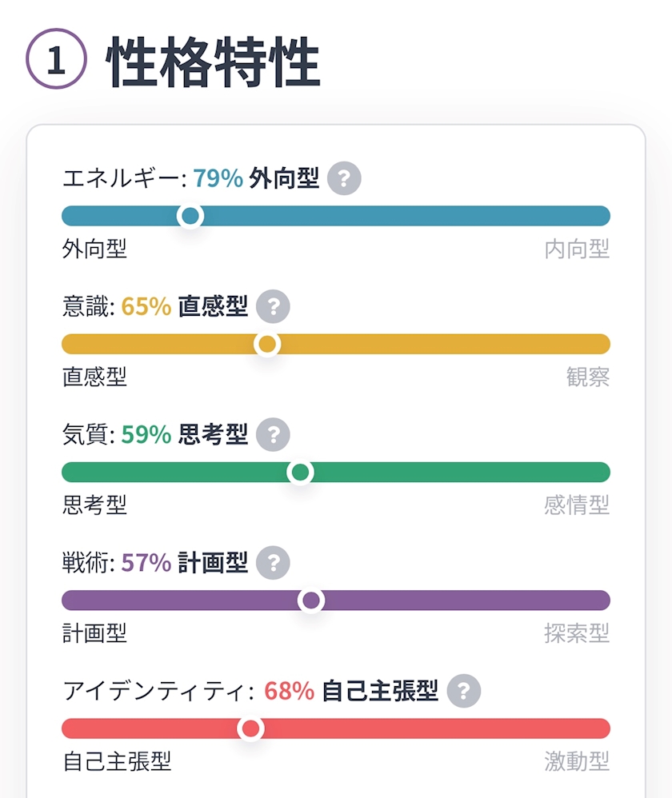Click the help icon beside アイデンティティ 自己主張型
The width and height of the screenshot is (672, 798).
pyautogui.click(x=464, y=691)
